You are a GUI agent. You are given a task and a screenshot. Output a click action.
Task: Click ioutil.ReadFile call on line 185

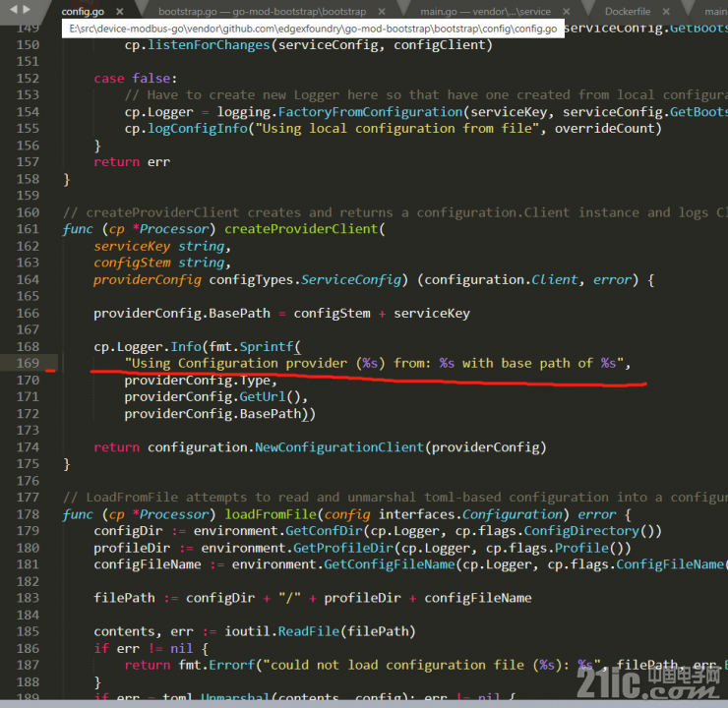click(x=320, y=631)
